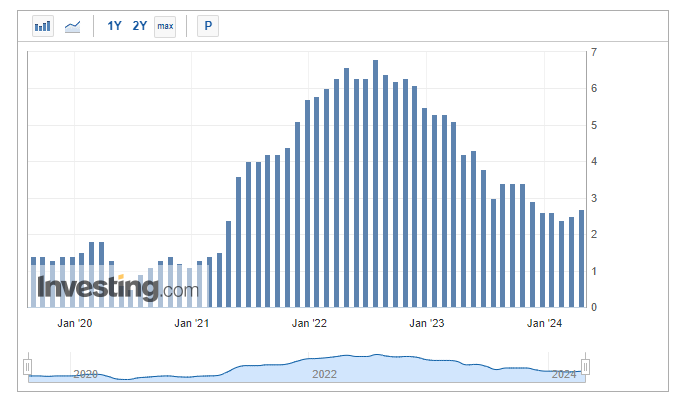Screen dimensions: 675x397
Task: Click the 2024 label in the navigator
Action: (x=564, y=374)
